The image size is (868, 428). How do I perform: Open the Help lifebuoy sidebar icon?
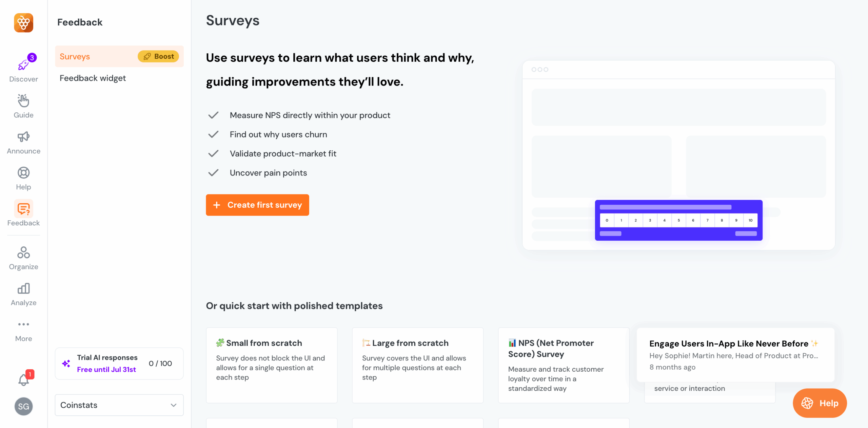[x=23, y=173]
